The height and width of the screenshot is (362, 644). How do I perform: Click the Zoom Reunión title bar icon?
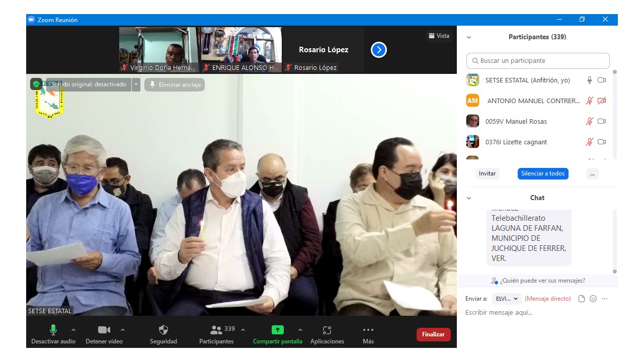(x=31, y=20)
